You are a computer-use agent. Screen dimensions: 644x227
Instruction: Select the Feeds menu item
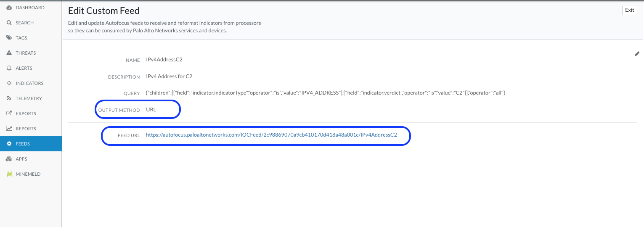click(31, 144)
